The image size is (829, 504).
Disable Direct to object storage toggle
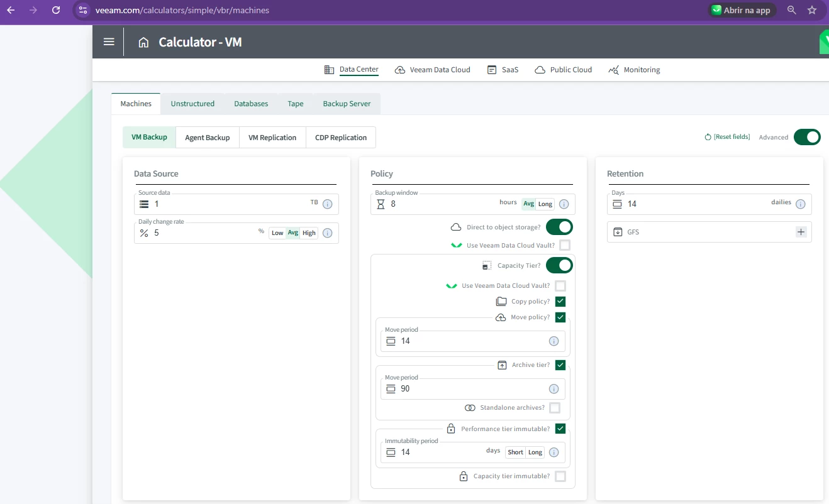[x=559, y=227]
